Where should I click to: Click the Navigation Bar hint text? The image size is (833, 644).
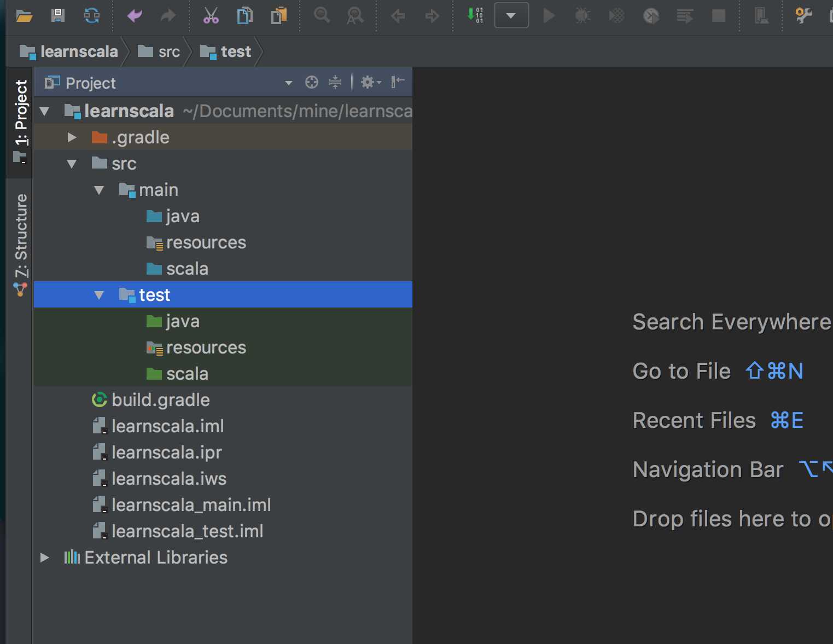(708, 470)
